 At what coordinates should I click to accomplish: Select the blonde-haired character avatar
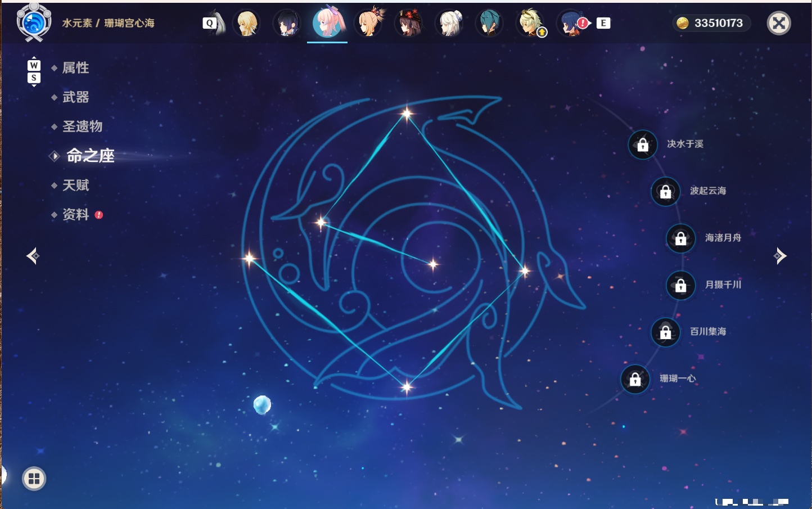coord(246,23)
